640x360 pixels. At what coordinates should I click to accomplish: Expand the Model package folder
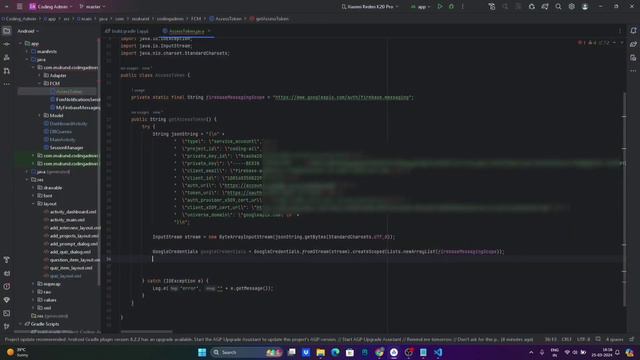point(40,116)
